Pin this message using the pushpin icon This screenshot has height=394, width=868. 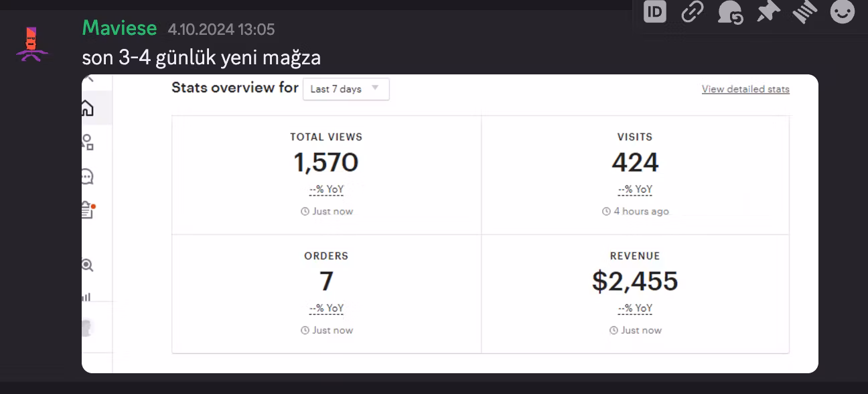pos(768,11)
